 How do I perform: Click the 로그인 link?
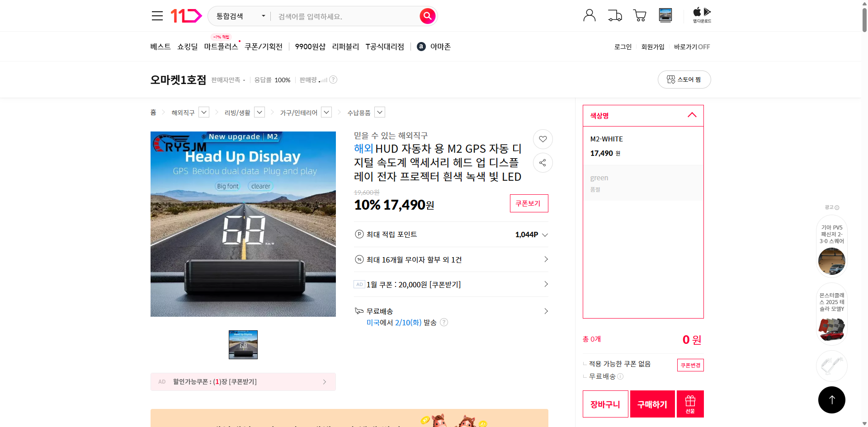tap(623, 47)
